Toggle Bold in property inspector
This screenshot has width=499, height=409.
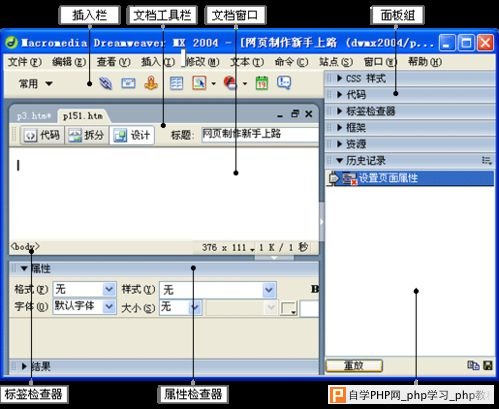click(315, 289)
